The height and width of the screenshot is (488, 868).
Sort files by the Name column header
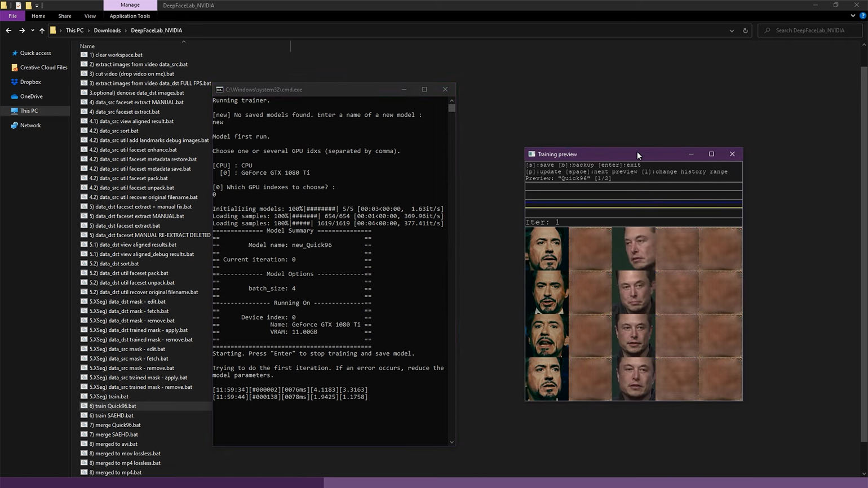coord(87,46)
